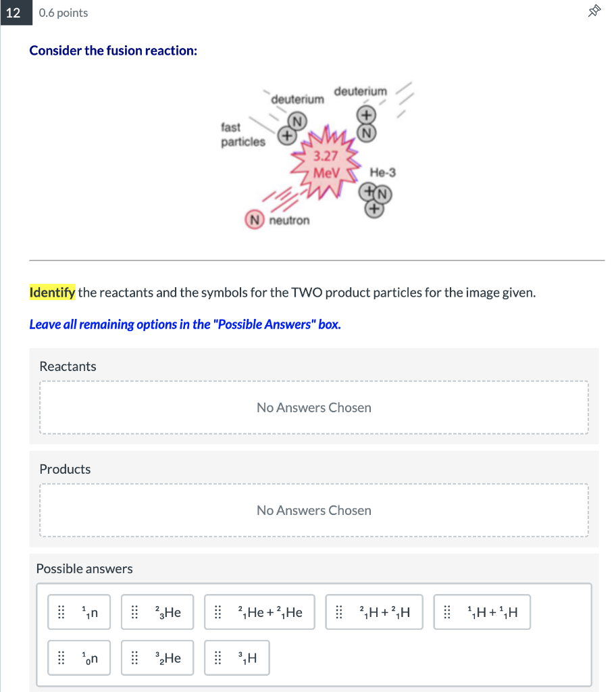Click the drag handle on the ¹₁n chip
The height and width of the screenshot is (692, 616).
pyautogui.click(x=61, y=612)
